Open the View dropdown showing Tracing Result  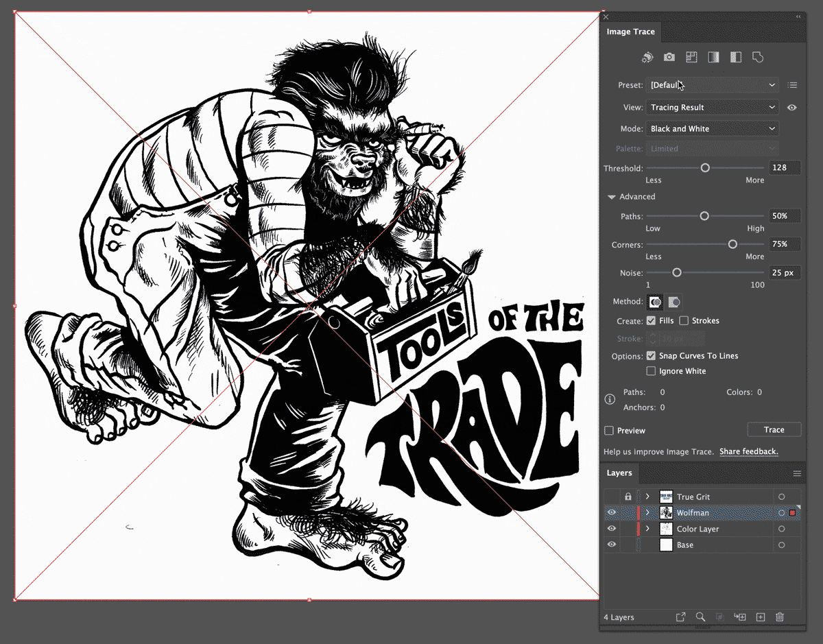pyautogui.click(x=713, y=107)
